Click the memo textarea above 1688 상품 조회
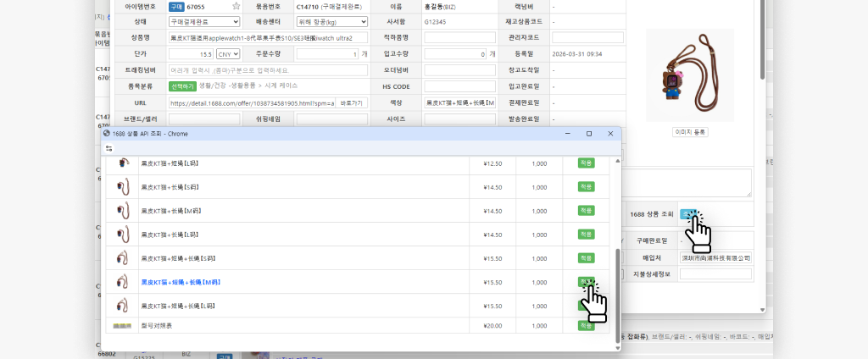Screen dimensions: 868x359 [x=687, y=183]
